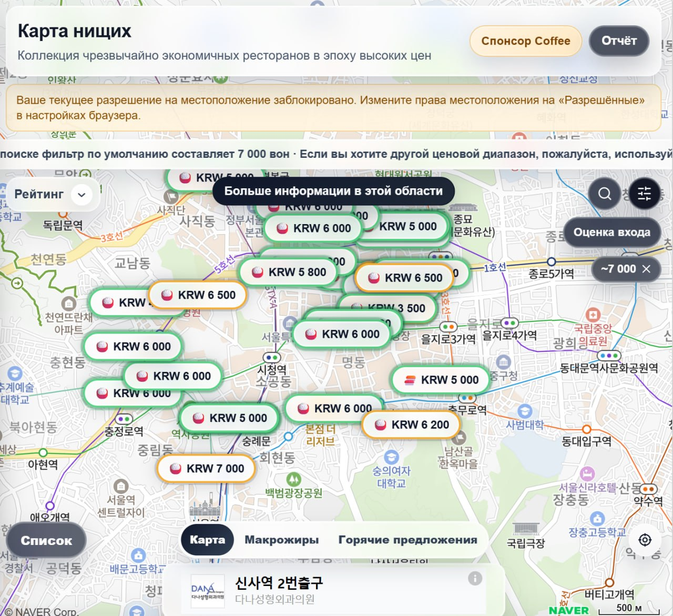673x616 pixels.
Task: Switch to the Макрожиры tab
Action: 281,540
